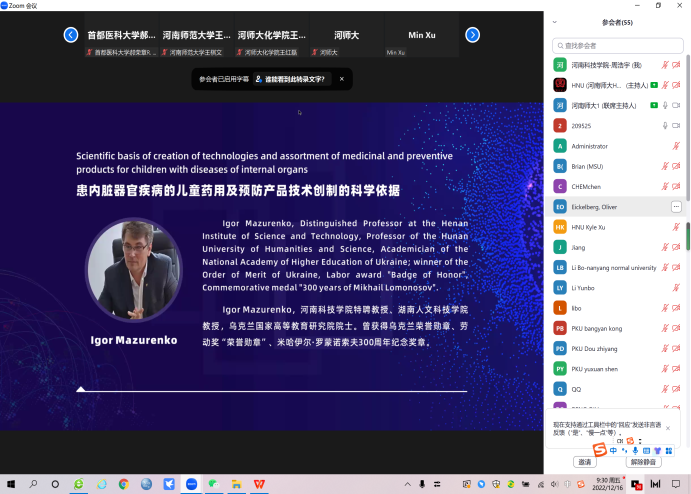
Task: Click the participant search field
Action: [618, 46]
